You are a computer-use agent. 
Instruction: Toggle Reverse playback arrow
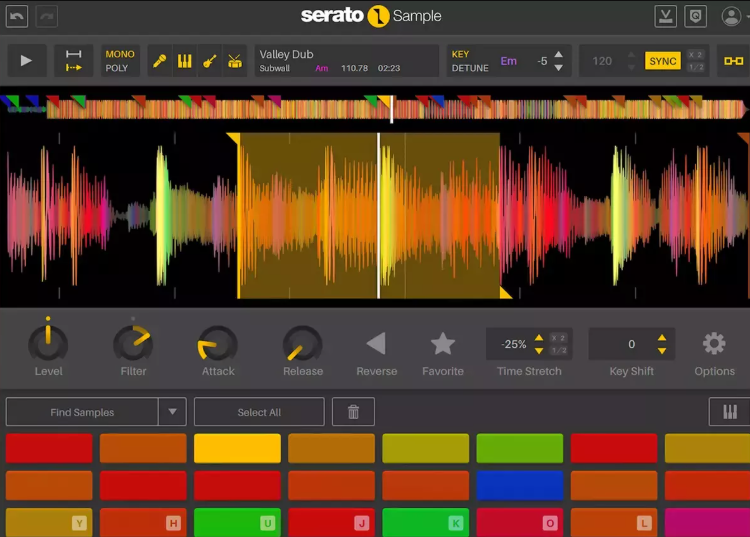376,343
